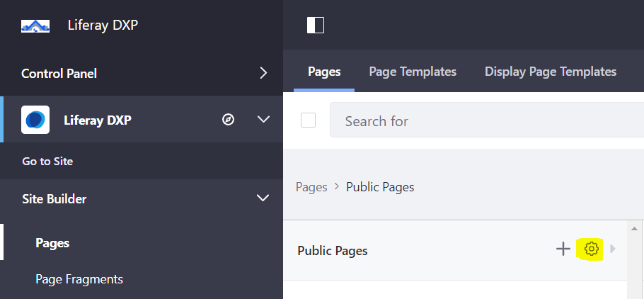Focus the "Search for" input field
The image size is (644, 299).
tap(481, 121)
